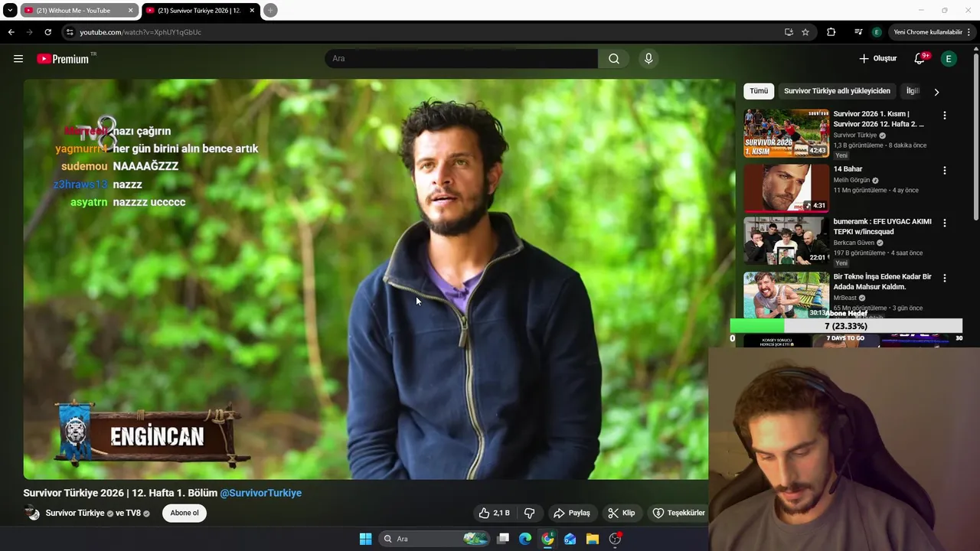980x551 pixels.
Task: Like the video with thumbs up
Action: pyautogui.click(x=494, y=513)
